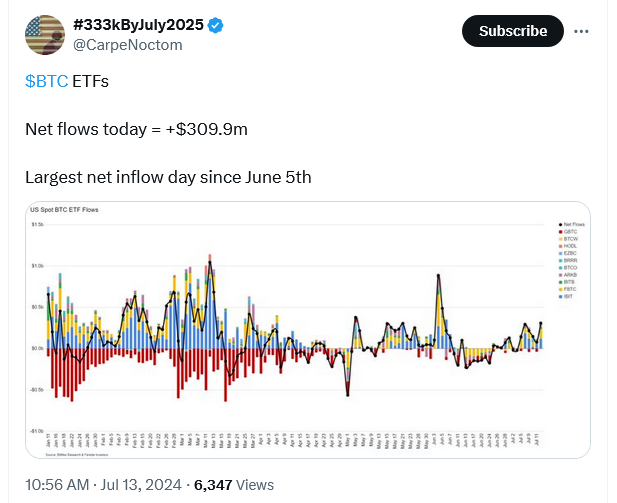617x503 pixels.
Task: Click the blue verified badge icon
Action: pyautogui.click(x=213, y=24)
